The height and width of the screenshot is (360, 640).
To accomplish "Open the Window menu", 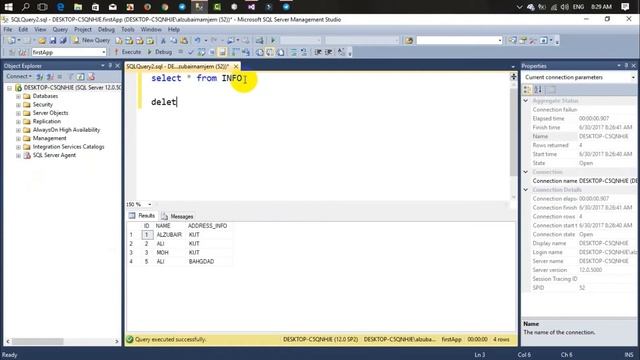I will pos(151,29).
